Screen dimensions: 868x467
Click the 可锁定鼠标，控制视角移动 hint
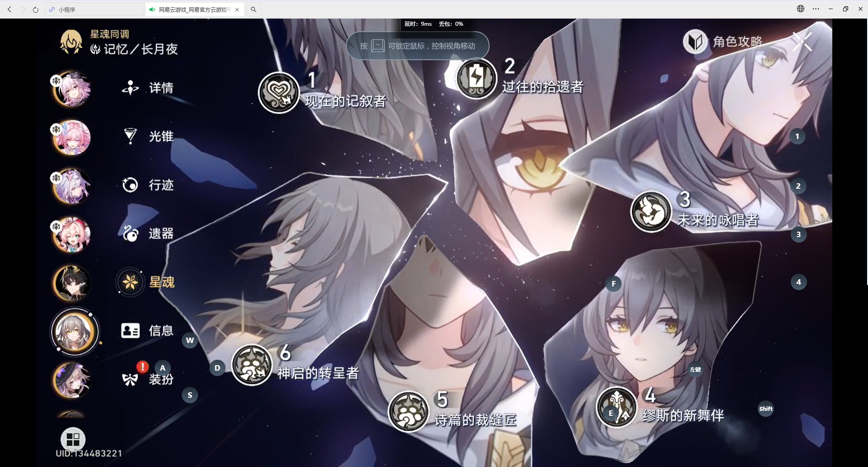coord(432,46)
